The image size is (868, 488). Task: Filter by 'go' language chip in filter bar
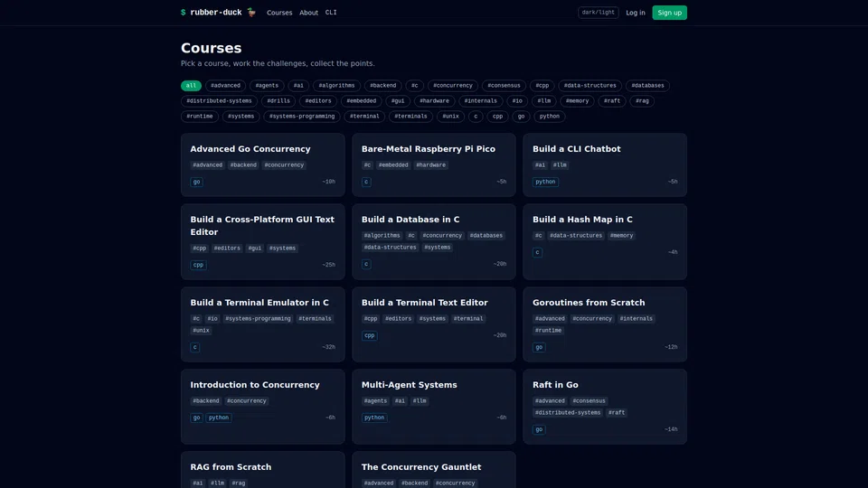[x=521, y=117]
